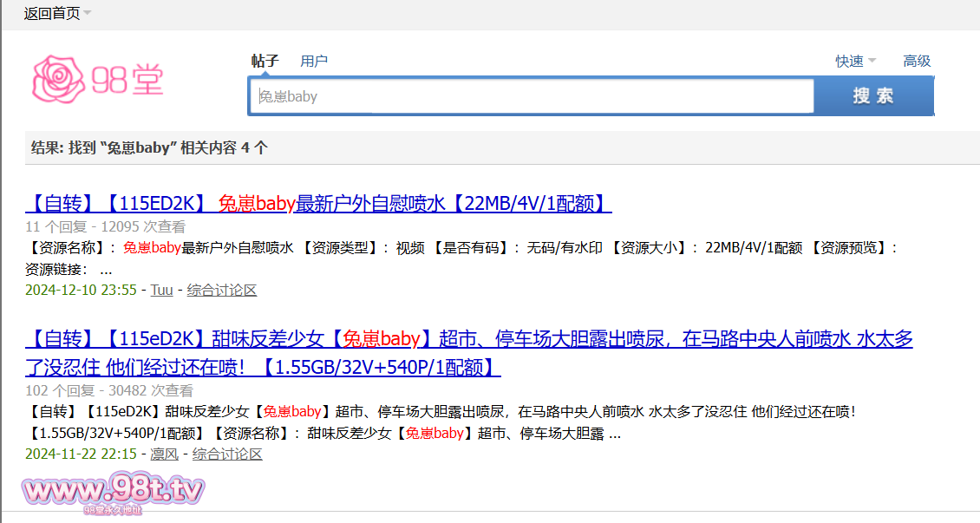Open the arrow next to 返回首页
This screenshot has height=523, width=980.
(88, 13)
